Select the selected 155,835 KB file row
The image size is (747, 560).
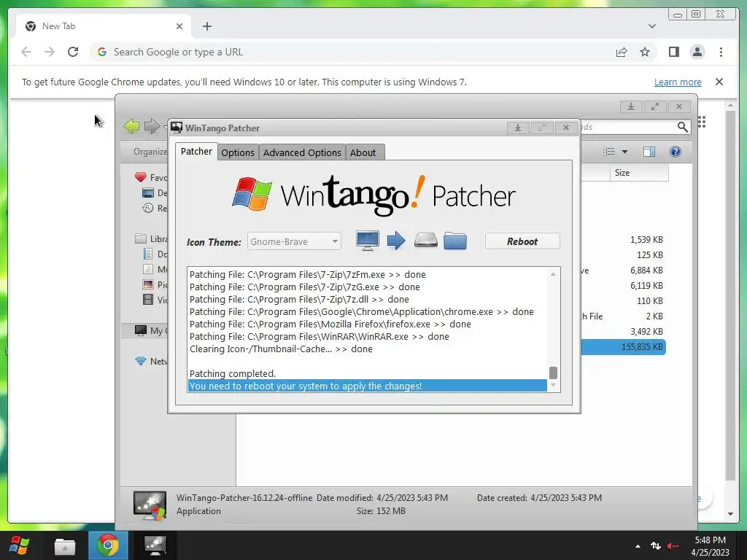click(623, 346)
